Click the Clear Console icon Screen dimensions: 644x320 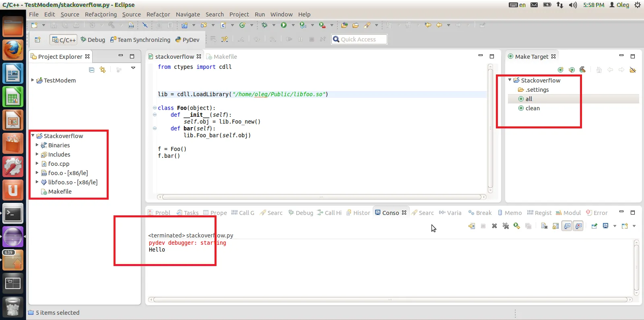pos(544,226)
